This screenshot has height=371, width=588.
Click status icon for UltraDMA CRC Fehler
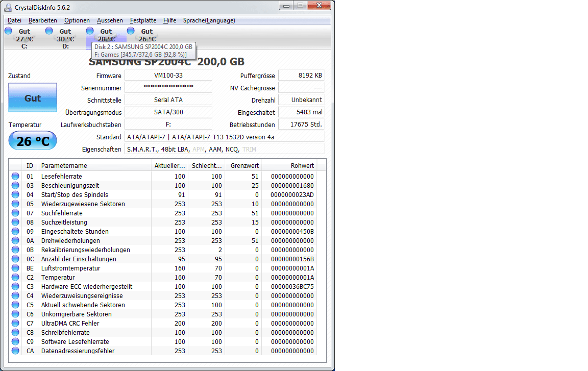pyautogui.click(x=15, y=323)
